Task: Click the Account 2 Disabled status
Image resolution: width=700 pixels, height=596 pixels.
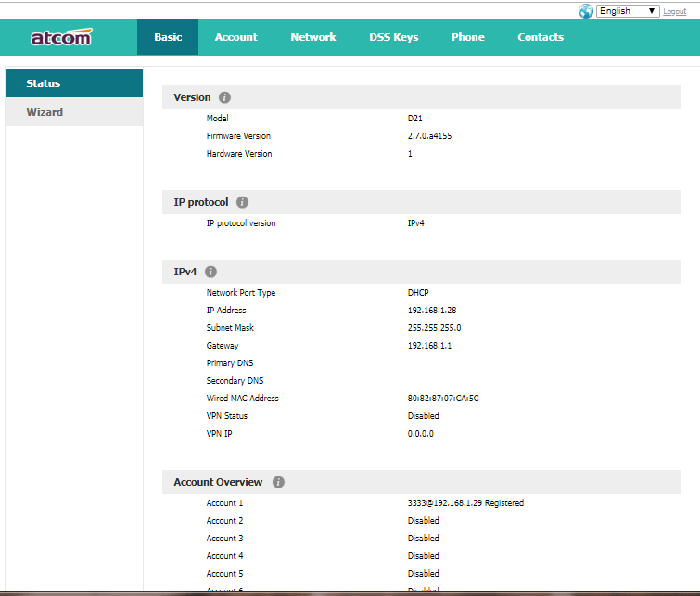Action: click(423, 521)
